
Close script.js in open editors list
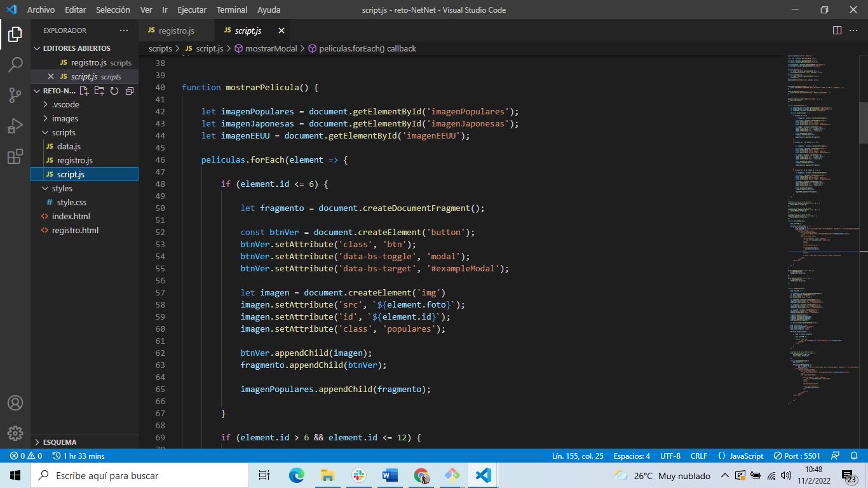click(51, 77)
